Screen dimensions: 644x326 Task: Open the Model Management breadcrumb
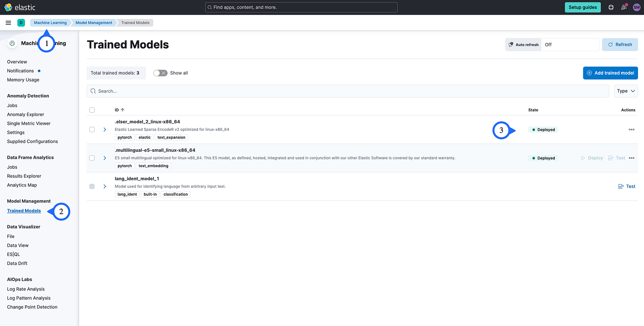point(93,22)
